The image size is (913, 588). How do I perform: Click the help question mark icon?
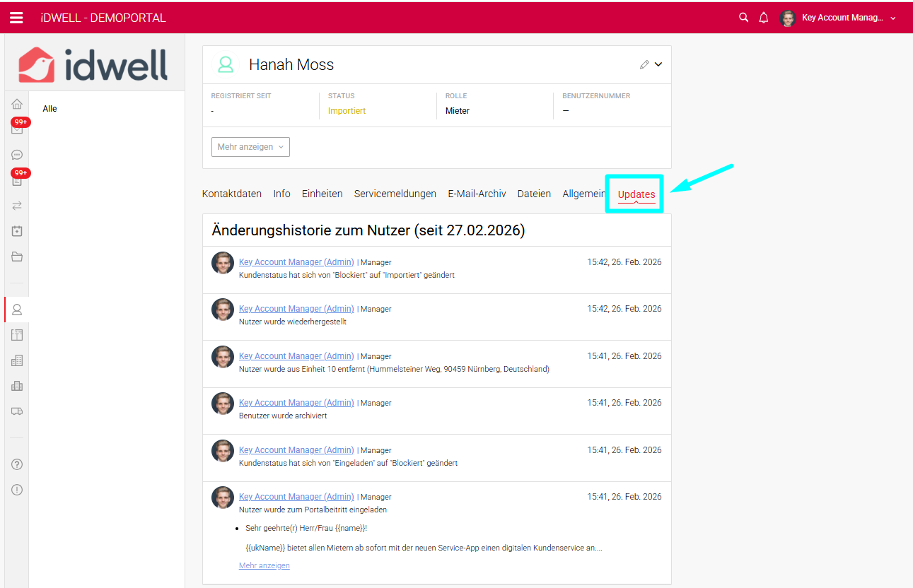click(17, 464)
